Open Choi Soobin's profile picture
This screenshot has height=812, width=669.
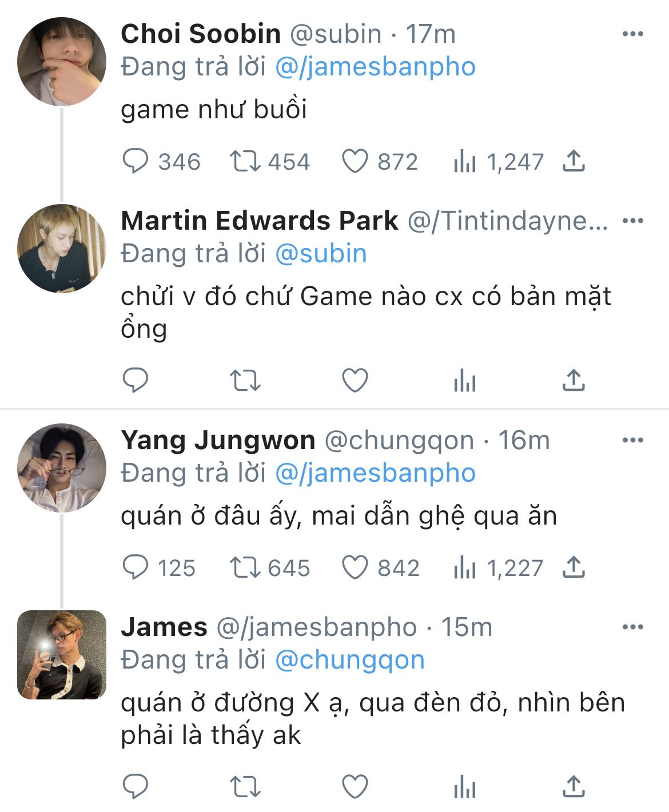62,61
